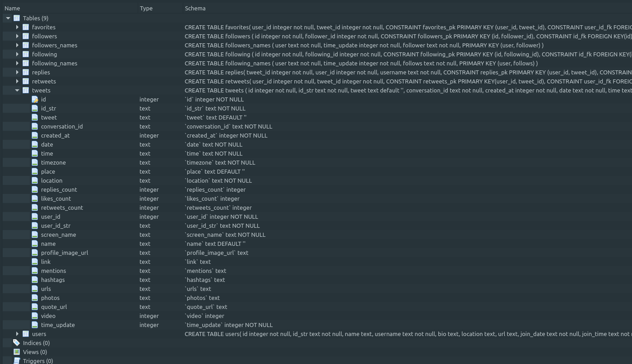Collapse the Tables (9) node
This screenshot has height=364, width=632.
click(8, 18)
